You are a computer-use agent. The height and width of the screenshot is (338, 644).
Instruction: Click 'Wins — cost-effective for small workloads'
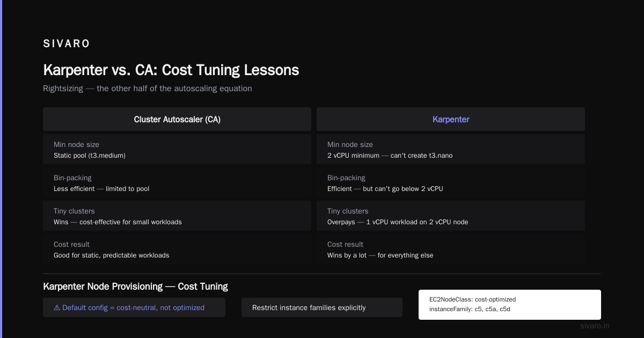click(118, 222)
